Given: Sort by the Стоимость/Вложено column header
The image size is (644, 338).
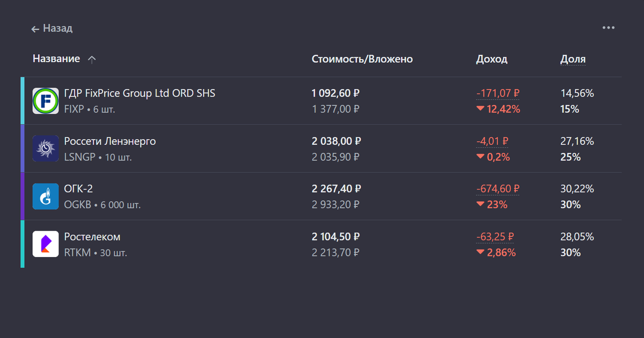Looking at the screenshot, I should (362, 59).
